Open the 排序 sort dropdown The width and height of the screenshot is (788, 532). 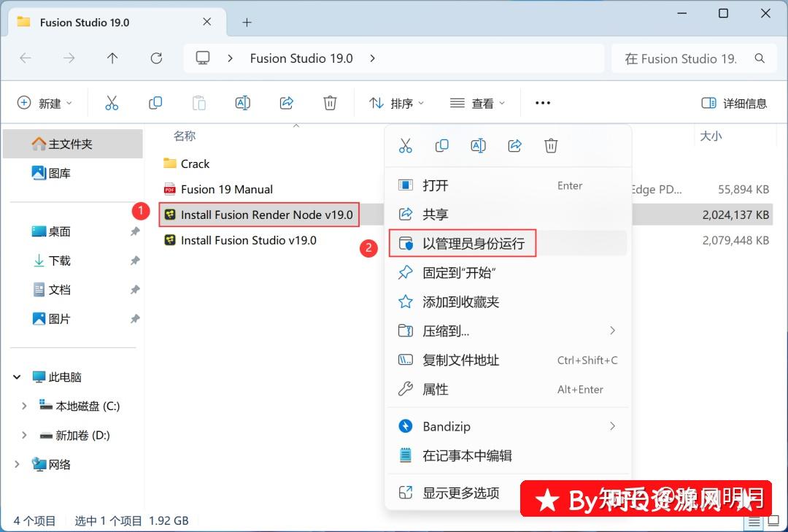396,102
